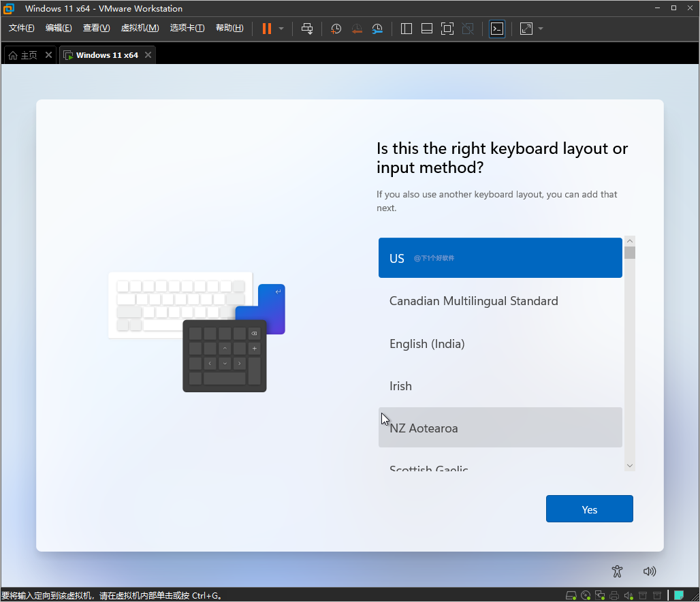Open the pause button dropdown arrow

click(x=281, y=29)
